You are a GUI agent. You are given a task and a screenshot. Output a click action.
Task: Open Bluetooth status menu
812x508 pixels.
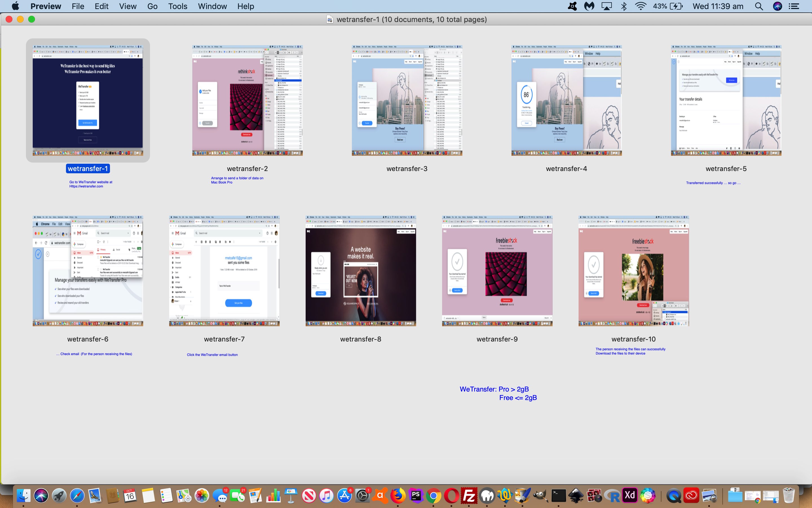coord(623,6)
